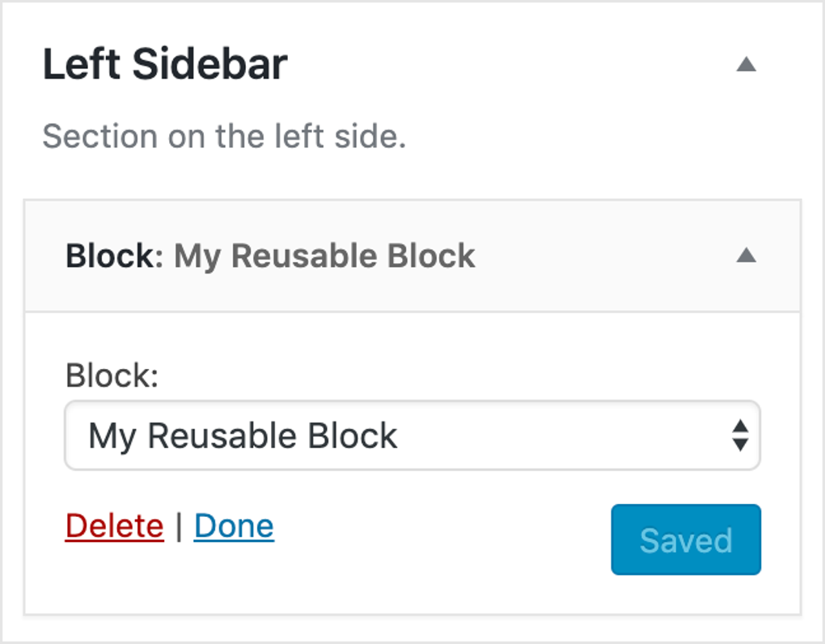This screenshot has width=825, height=644.
Task: Click the Left Sidebar heading text
Action: pyautogui.click(x=165, y=64)
